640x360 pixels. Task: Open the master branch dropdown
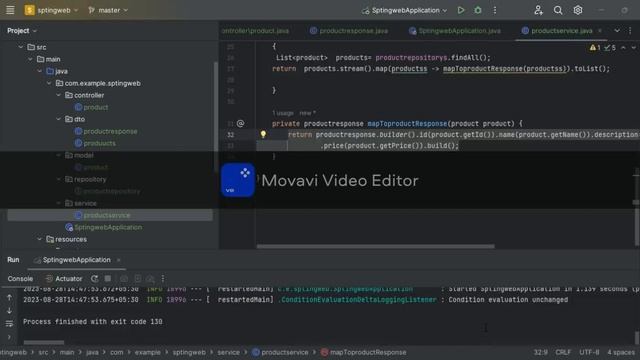[x=108, y=10]
